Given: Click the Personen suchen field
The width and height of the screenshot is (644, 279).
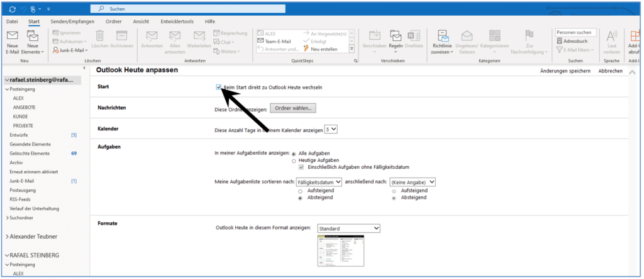Looking at the screenshot, I should tap(576, 33).
